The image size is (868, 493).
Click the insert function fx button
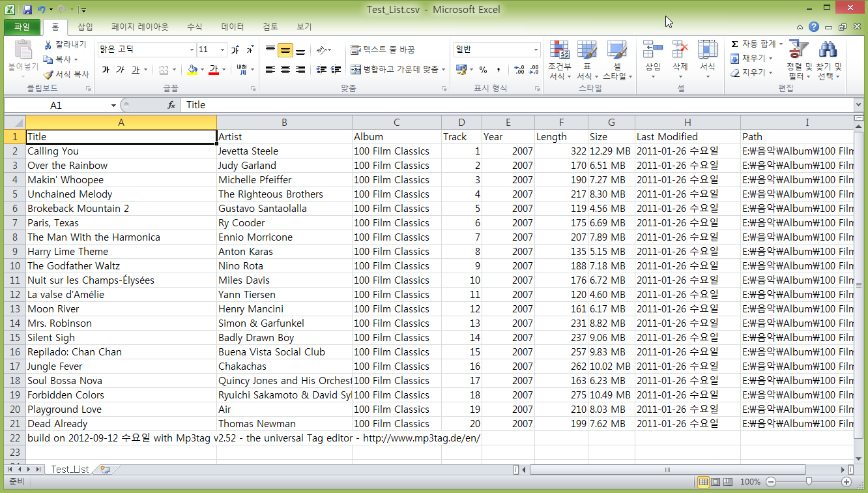(171, 105)
